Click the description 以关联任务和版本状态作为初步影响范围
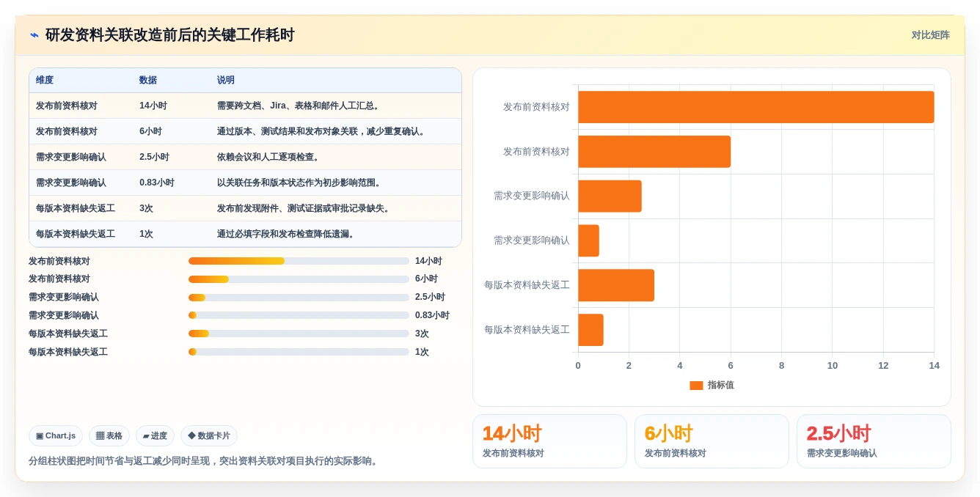 tap(301, 183)
